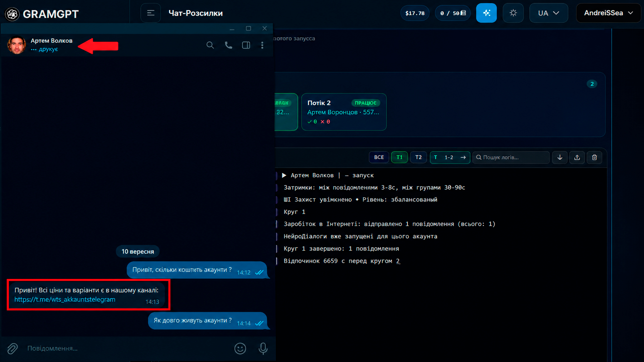
Task: Maximize the Telegram chat window
Action: coord(248,28)
